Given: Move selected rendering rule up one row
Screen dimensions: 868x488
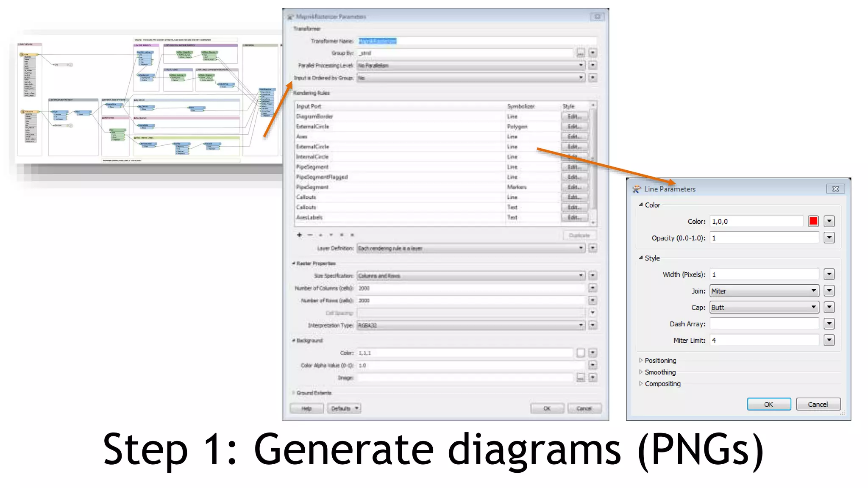Looking at the screenshot, I should pos(321,235).
